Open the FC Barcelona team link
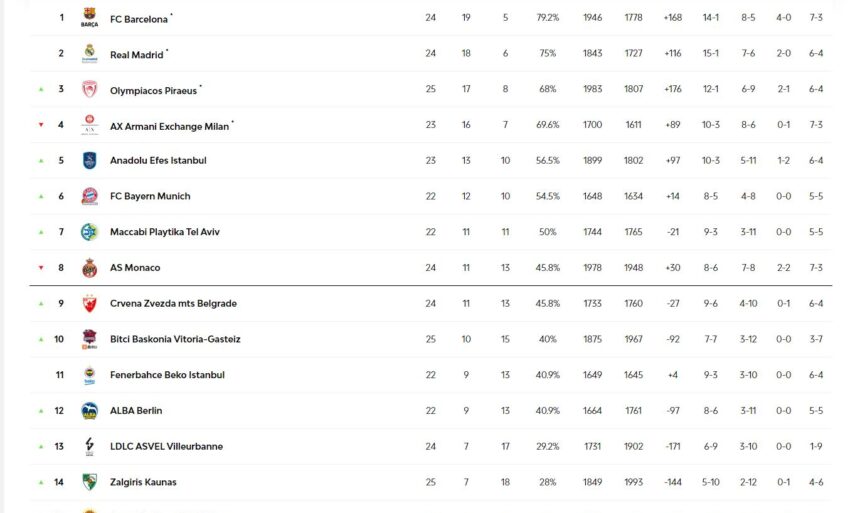The height and width of the screenshot is (513, 855). point(138,18)
